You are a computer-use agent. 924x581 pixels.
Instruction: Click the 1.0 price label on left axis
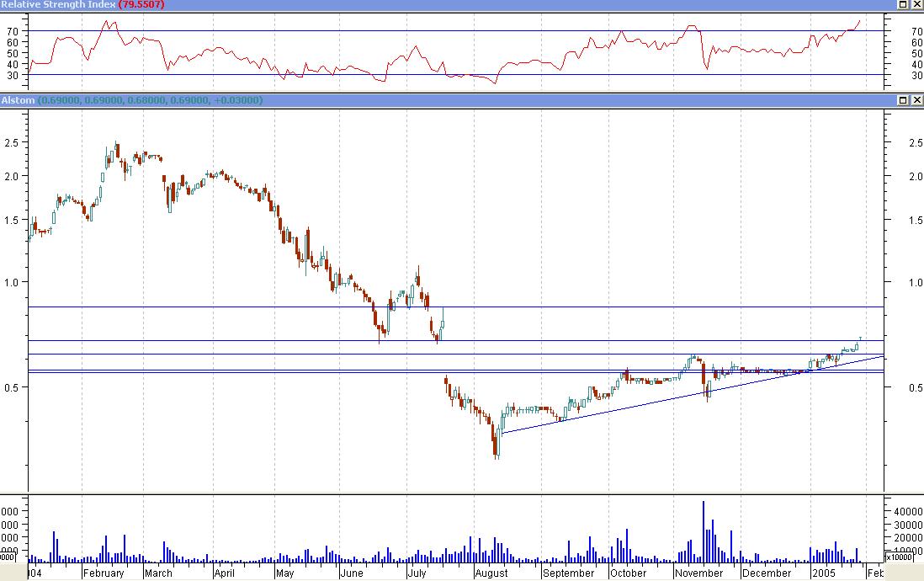coord(11,283)
